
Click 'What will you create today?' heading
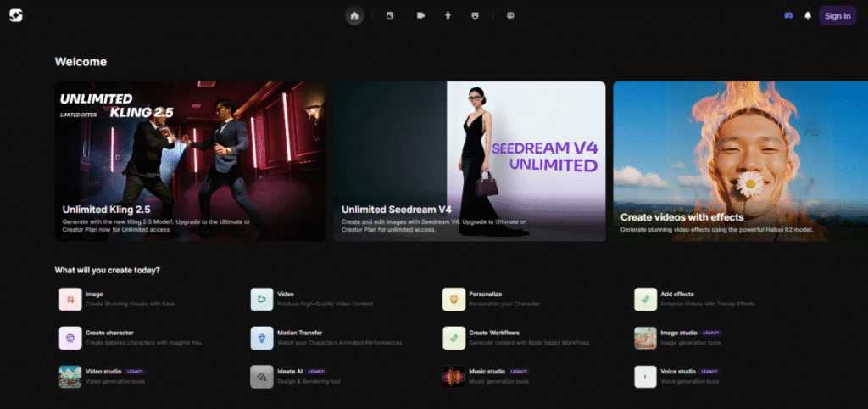[x=108, y=271]
